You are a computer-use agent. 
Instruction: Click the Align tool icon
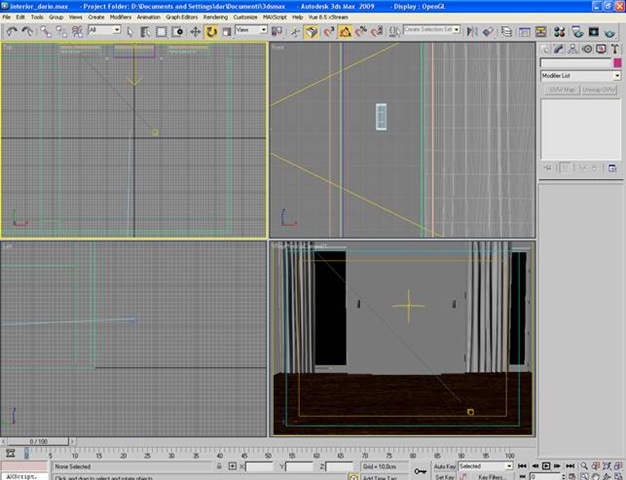[x=488, y=32]
